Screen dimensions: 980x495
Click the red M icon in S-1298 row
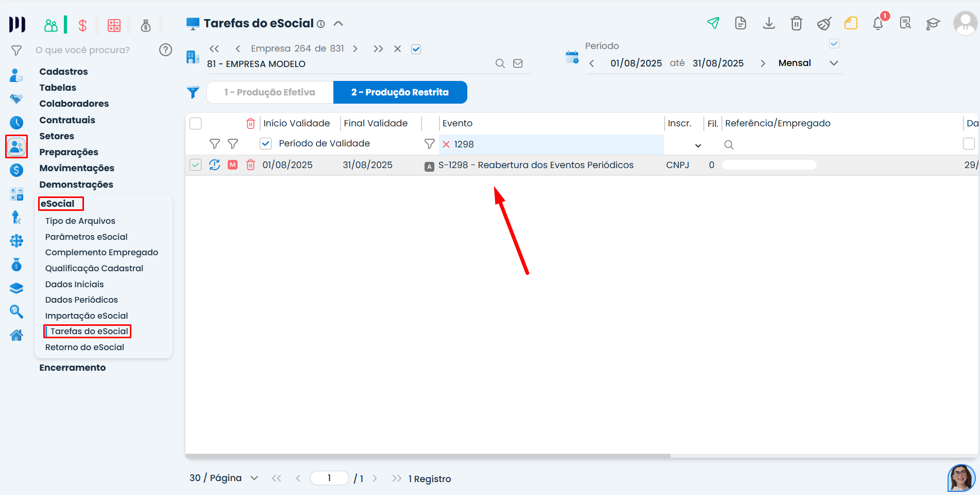(233, 165)
